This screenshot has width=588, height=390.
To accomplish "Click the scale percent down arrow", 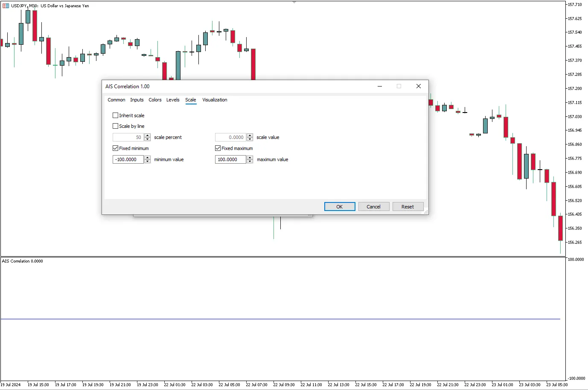I will point(148,139).
